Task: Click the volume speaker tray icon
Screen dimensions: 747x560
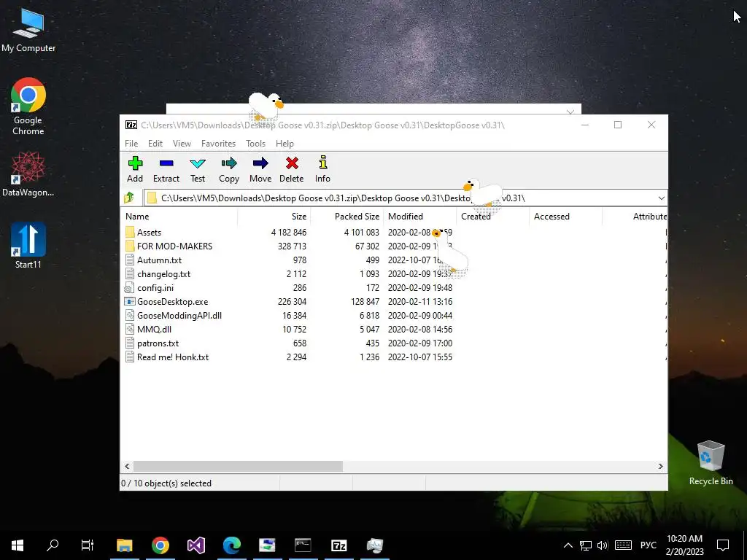Action: [x=603, y=545]
